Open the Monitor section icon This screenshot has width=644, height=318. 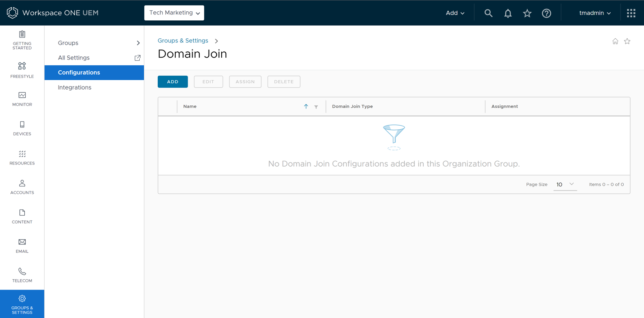(22, 99)
